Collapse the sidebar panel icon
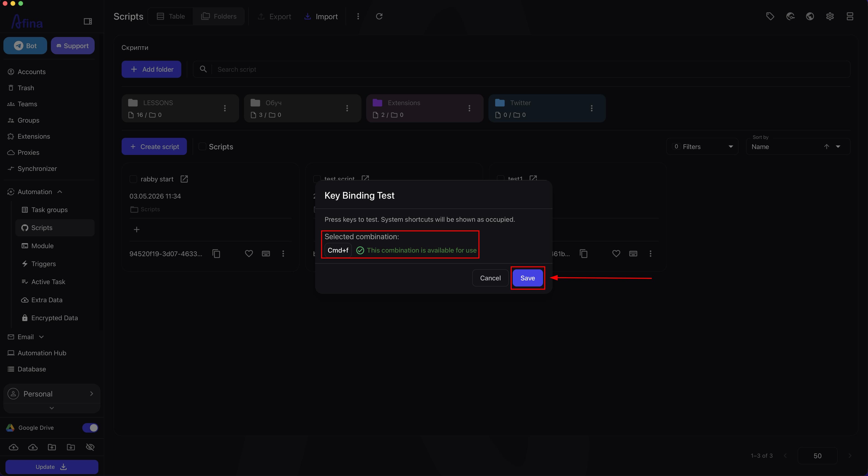Image resolution: width=868 pixels, height=476 pixels. coord(88,21)
